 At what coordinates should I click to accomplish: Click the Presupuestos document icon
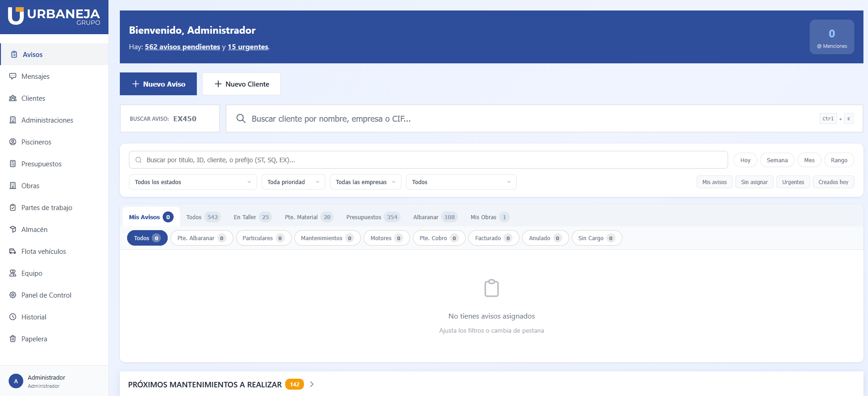13,164
